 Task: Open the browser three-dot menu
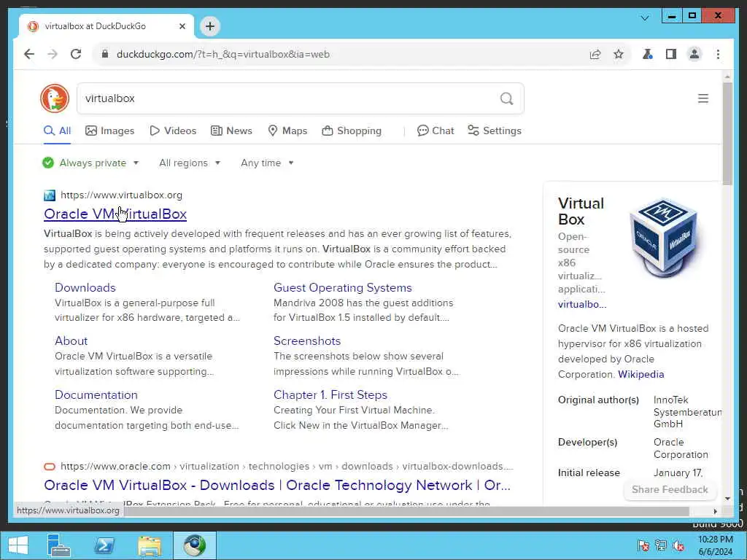point(718,54)
